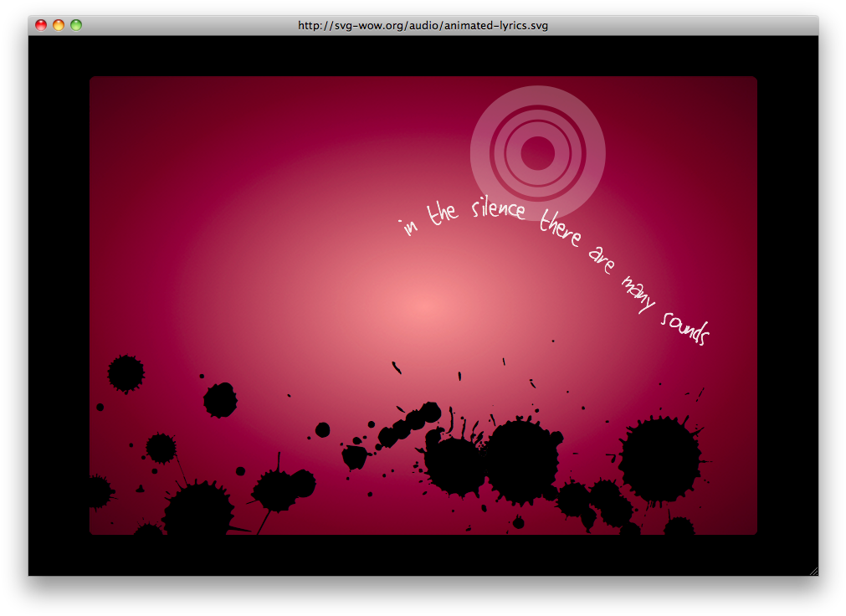Image resolution: width=846 pixels, height=616 pixels.
Task: Click the big central ink splatter blob
Action: (520, 460)
